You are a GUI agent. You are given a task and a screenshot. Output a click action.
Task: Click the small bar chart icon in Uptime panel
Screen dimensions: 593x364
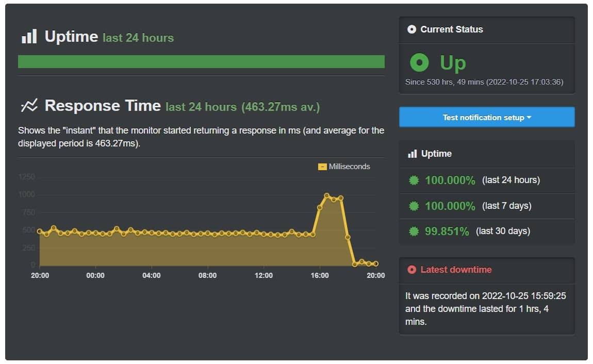pos(412,154)
